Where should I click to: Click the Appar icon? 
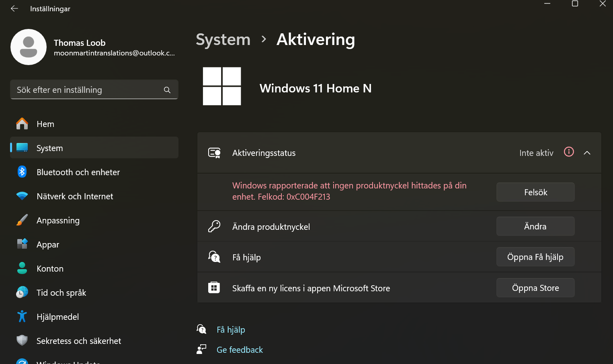coord(22,244)
